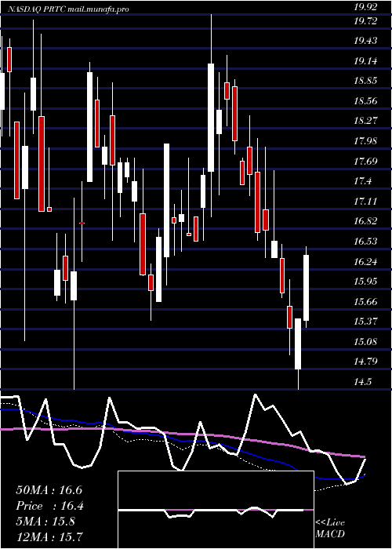Select the 17.69 price axis label
392x549 pixels.
[x=365, y=162]
